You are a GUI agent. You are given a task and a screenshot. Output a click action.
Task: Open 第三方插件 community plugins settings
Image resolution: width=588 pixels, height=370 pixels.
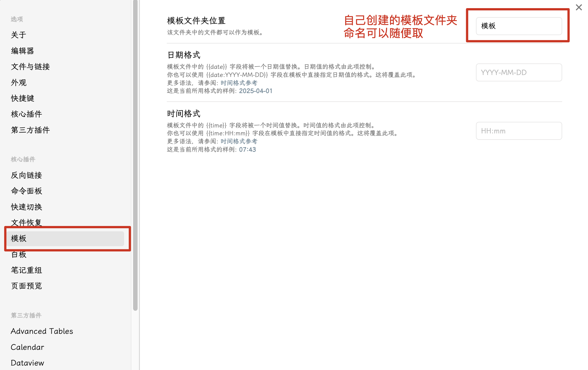30,130
